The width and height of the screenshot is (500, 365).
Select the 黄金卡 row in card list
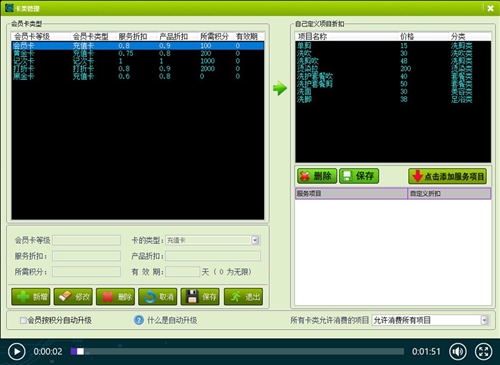point(138,53)
